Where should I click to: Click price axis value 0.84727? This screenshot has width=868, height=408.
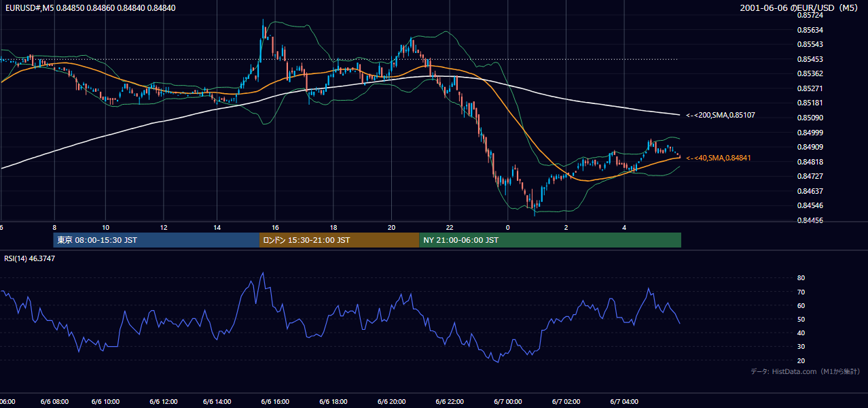point(810,176)
